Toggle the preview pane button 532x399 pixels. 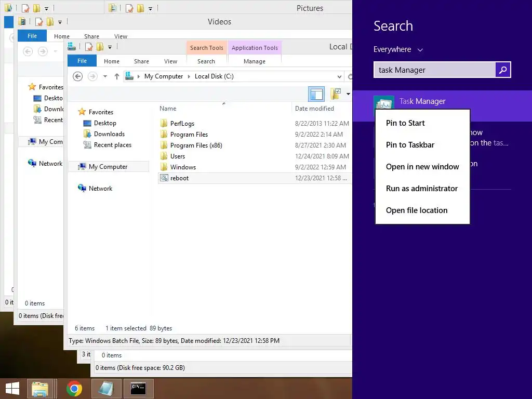click(316, 94)
